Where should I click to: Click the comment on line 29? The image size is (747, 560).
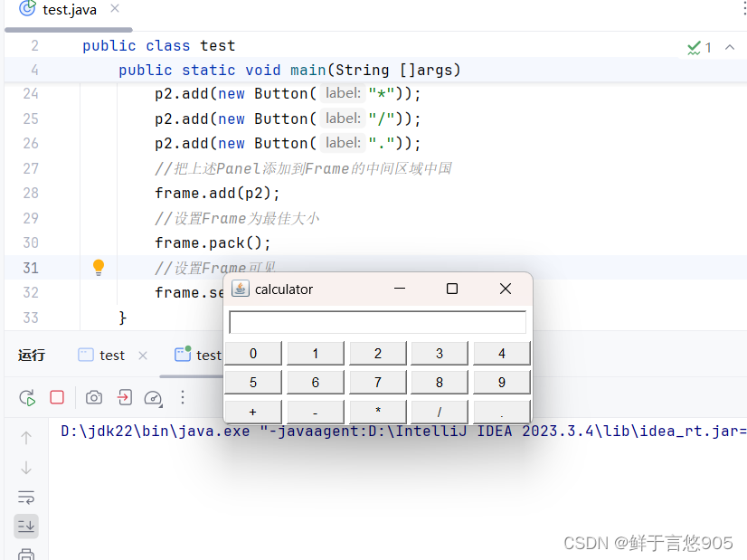[x=237, y=218]
